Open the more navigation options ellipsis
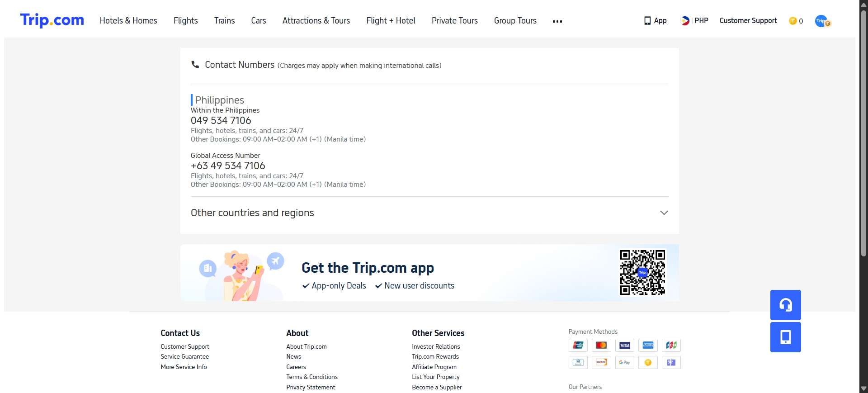Viewport: 868px width, 393px height. click(x=557, y=21)
